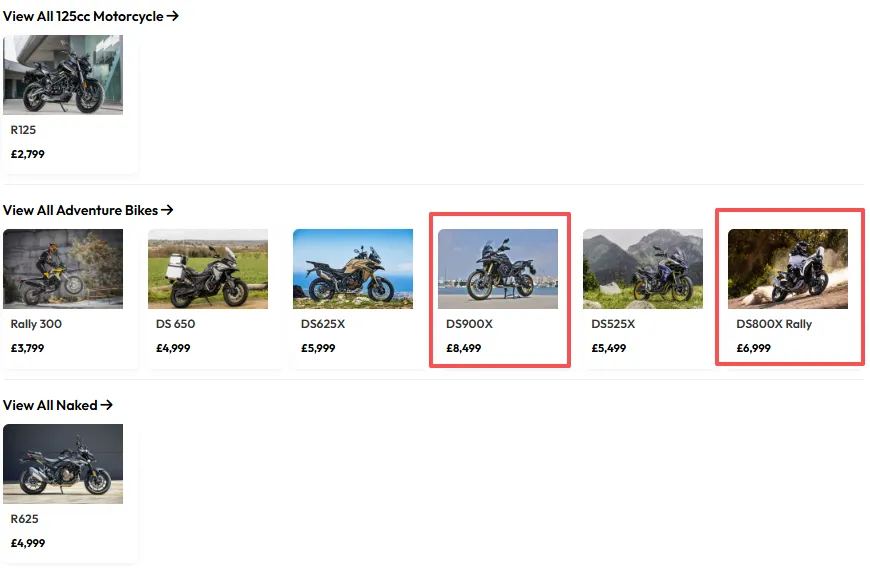Viewport: 870px width, 573px height.
Task: Open the View All Naked link
Action: pos(58,405)
